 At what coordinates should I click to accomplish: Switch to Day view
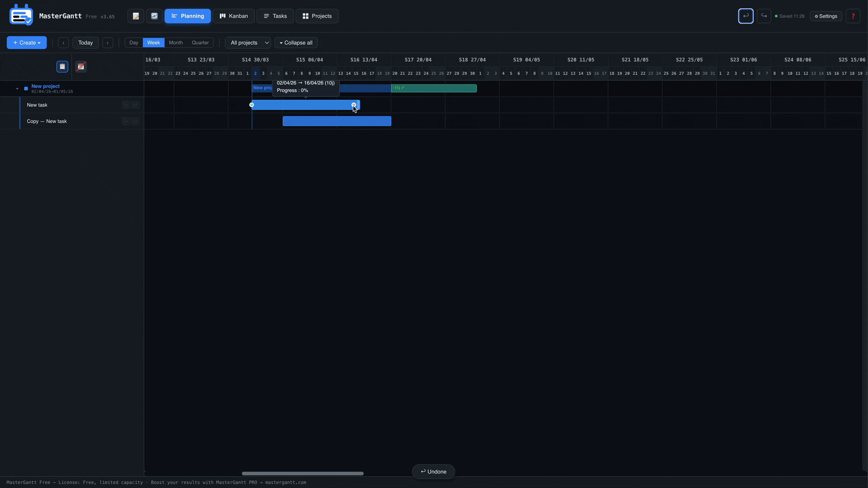tap(134, 42)
